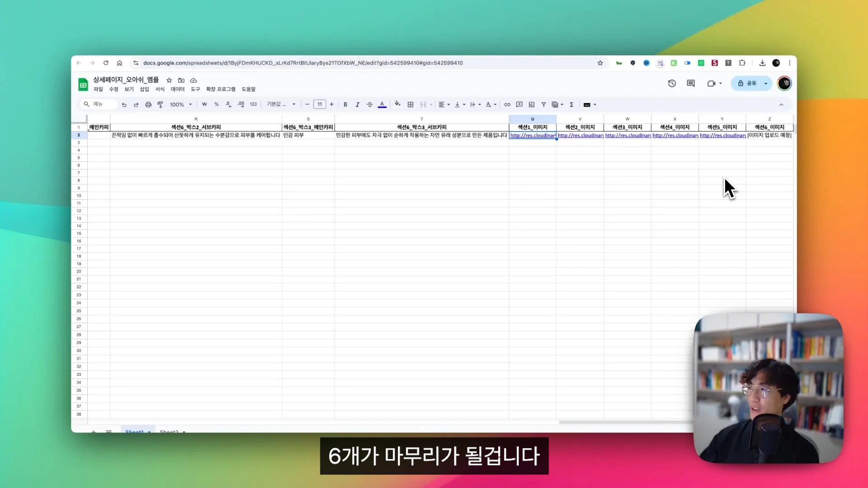Move the document to a folder
The height and width of the screenshot is (488, 868).
181,80
